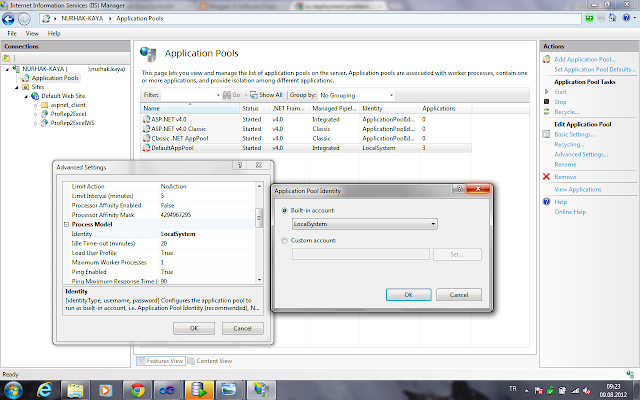The image size is (640, 400).
Task: Recycle the selected application pool
Action: click(567, 112)
